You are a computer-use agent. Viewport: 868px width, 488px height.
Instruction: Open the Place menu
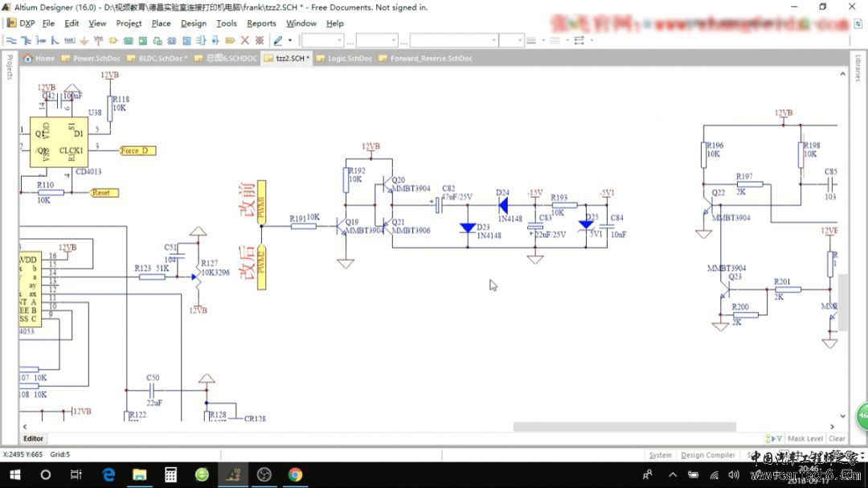click(161, 23)
